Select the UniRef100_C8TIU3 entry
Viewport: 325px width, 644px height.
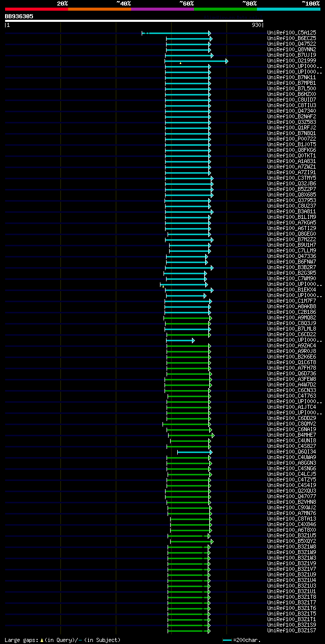(291, 105)
